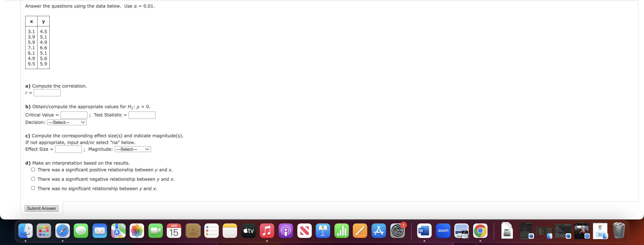Select significant negative relationship option
The height and width of the screenshot is (245, 644).
click(x=33, y=179)
